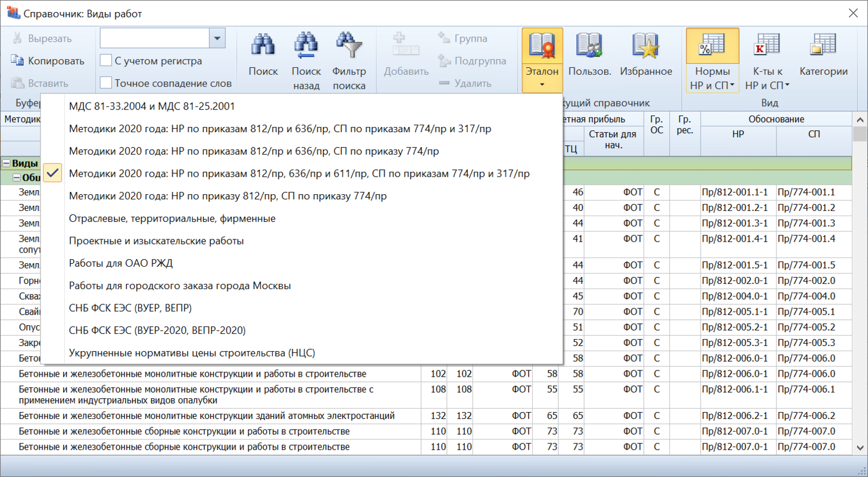Click the Поиск binoculars icon
Viewport: 868px width, 477px height.
(263, 47)
